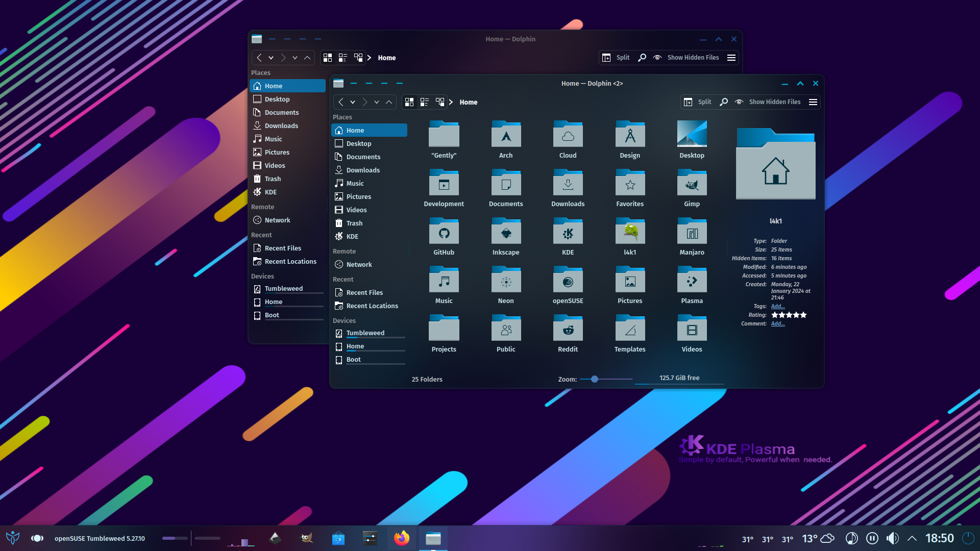The width and height of the screenshot is (980, 551).
Task: Toggle Split view in Dolphin <2>
Action: pyautogui.click(x=698, y=102)
